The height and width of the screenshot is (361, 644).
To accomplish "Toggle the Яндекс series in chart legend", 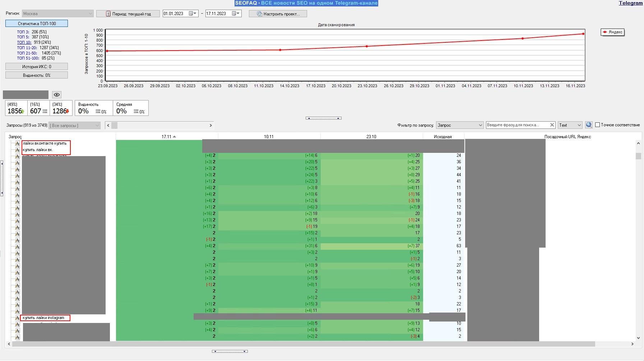I will (x=612, y=32).
